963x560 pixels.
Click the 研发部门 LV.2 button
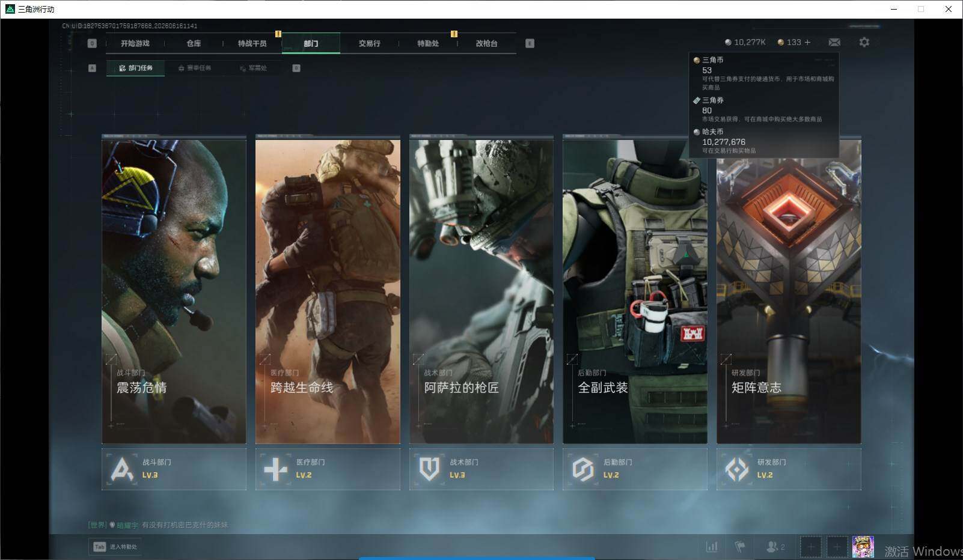click(789, 469)
